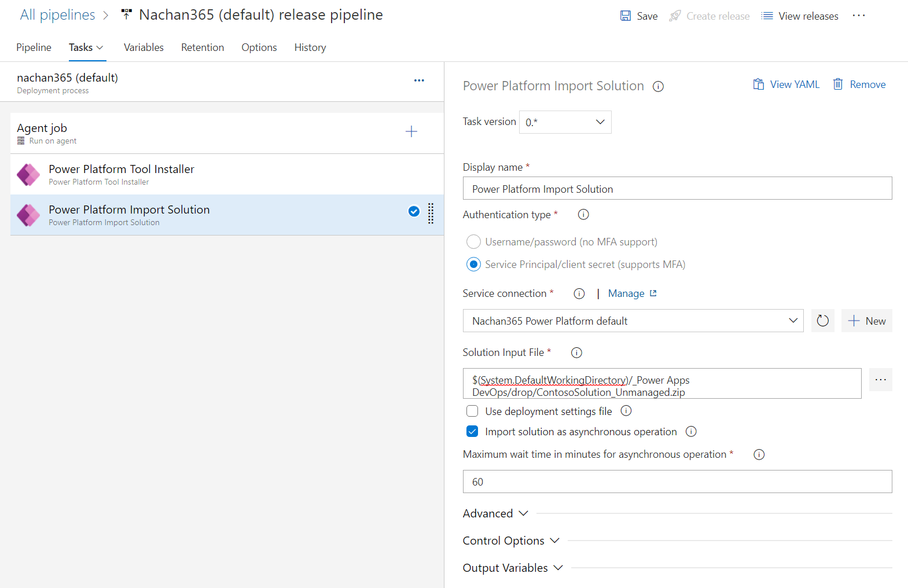Click the Maximum wait time field
This screenshot has height=588, width=908.
point(677,482)
